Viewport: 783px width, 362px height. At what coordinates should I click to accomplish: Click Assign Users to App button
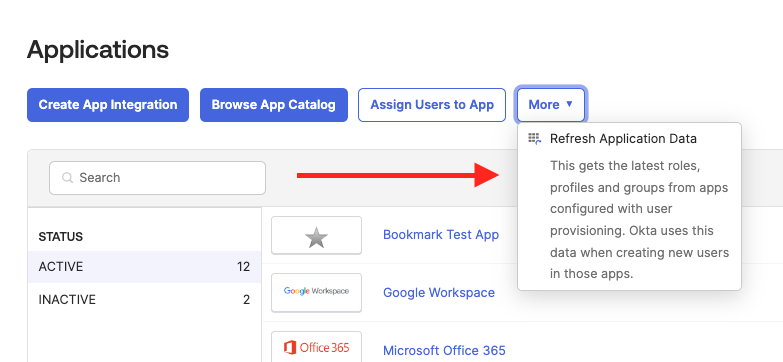pos(432,105)
